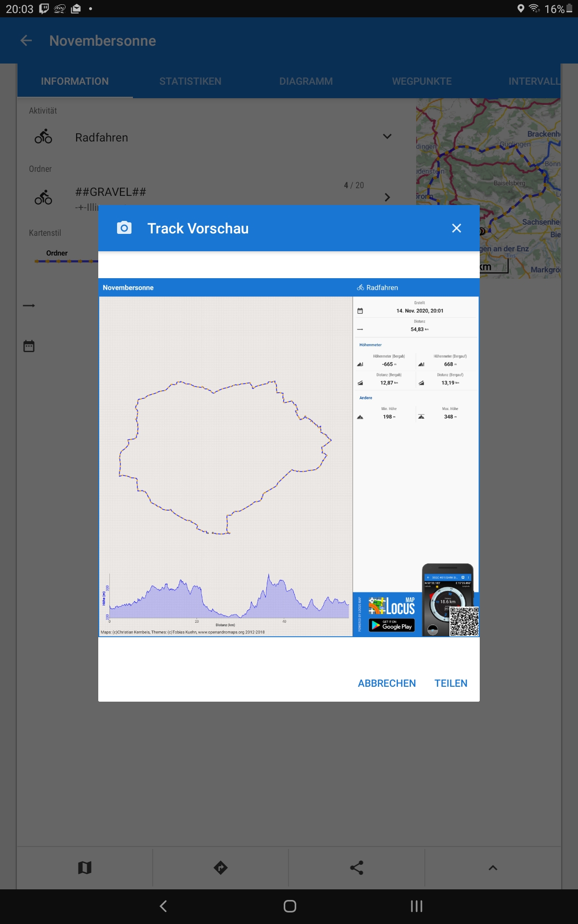Tap the Google Play badge in preview
This screenshot has height=924, width=578.
pyautogui.click(x=392, y=626)
